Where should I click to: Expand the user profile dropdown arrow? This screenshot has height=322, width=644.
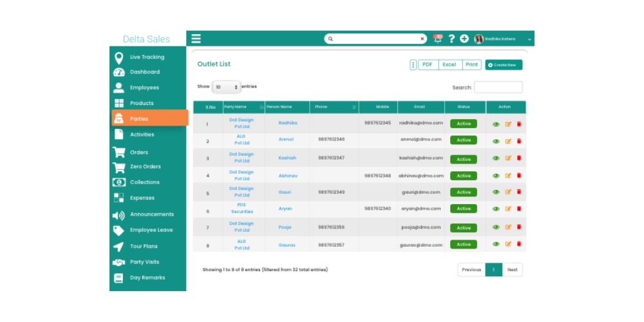(529, 39)
